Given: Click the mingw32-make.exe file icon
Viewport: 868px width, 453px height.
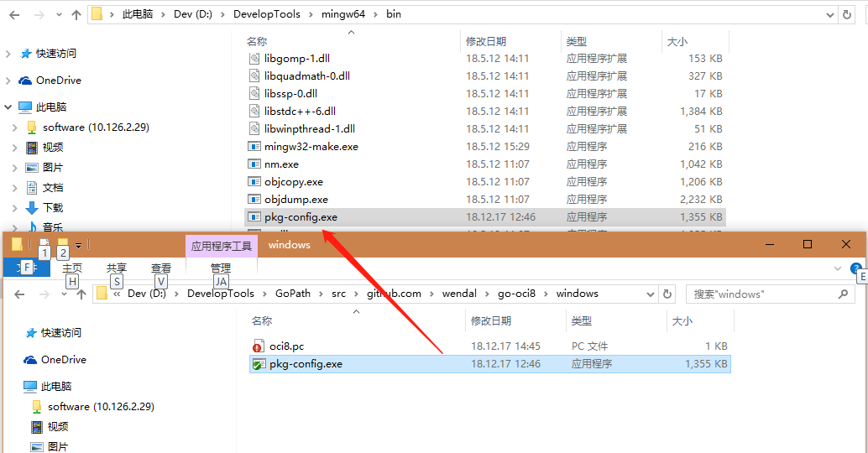Looking at the screenshot, I should (254, 147).
